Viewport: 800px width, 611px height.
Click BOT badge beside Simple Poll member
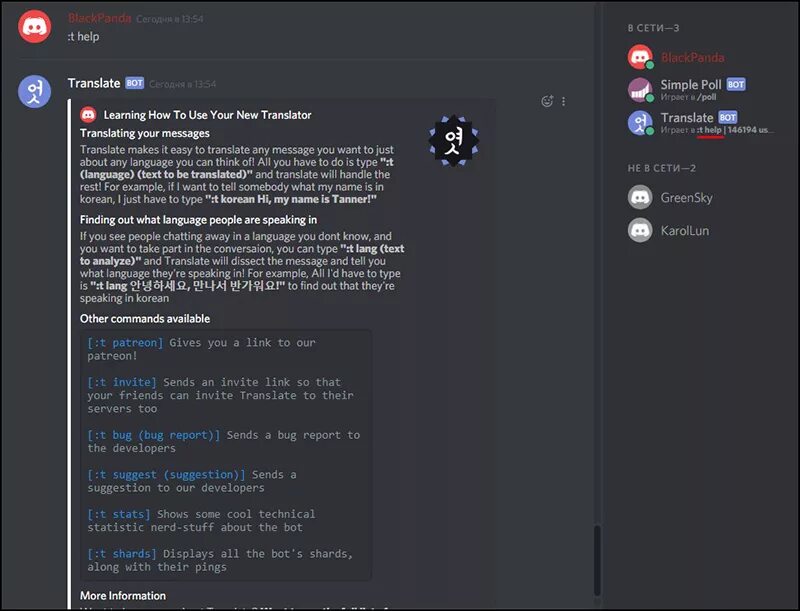(x=736, y=84)
